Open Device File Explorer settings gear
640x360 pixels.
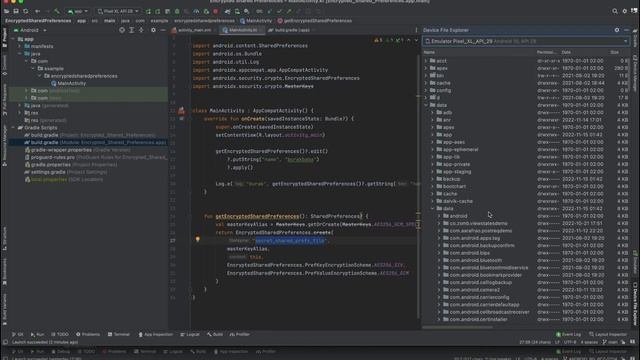tap(617, 30)
